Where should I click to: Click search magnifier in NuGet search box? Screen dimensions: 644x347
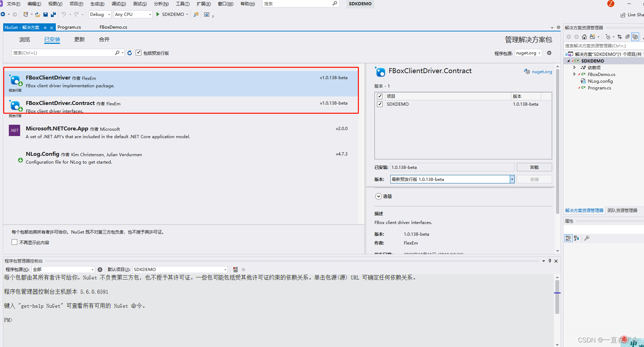click(x=117, y=53)
